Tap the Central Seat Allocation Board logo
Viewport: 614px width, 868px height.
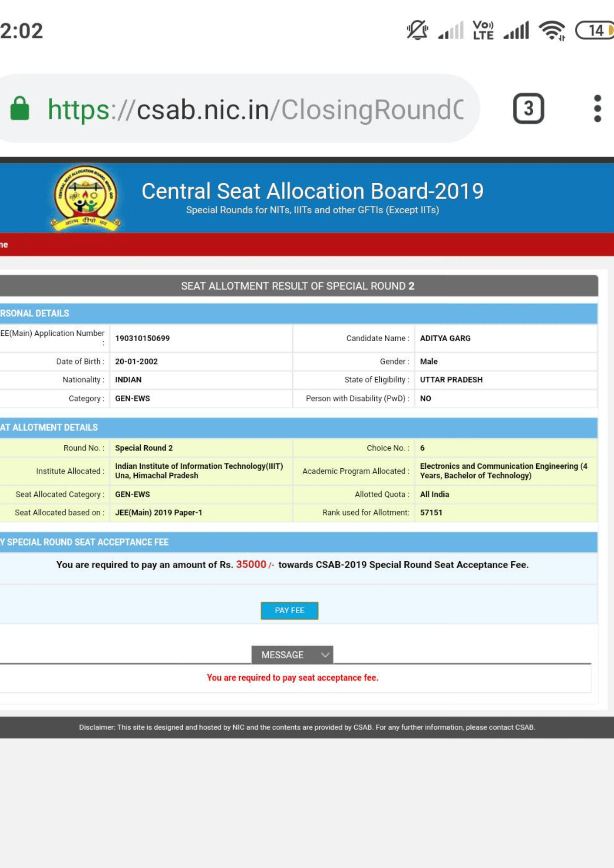(86, 198)
